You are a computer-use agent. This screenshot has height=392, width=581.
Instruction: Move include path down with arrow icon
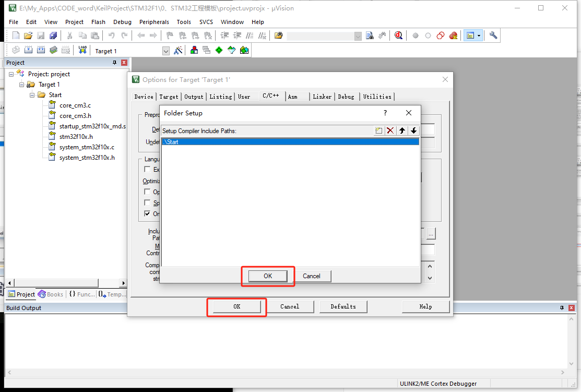(x=414, y=130)
